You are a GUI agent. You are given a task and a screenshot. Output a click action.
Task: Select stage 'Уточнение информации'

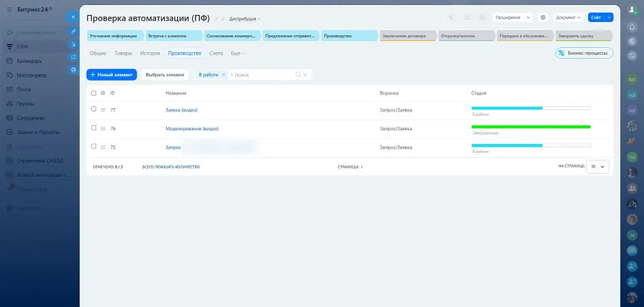115,36
